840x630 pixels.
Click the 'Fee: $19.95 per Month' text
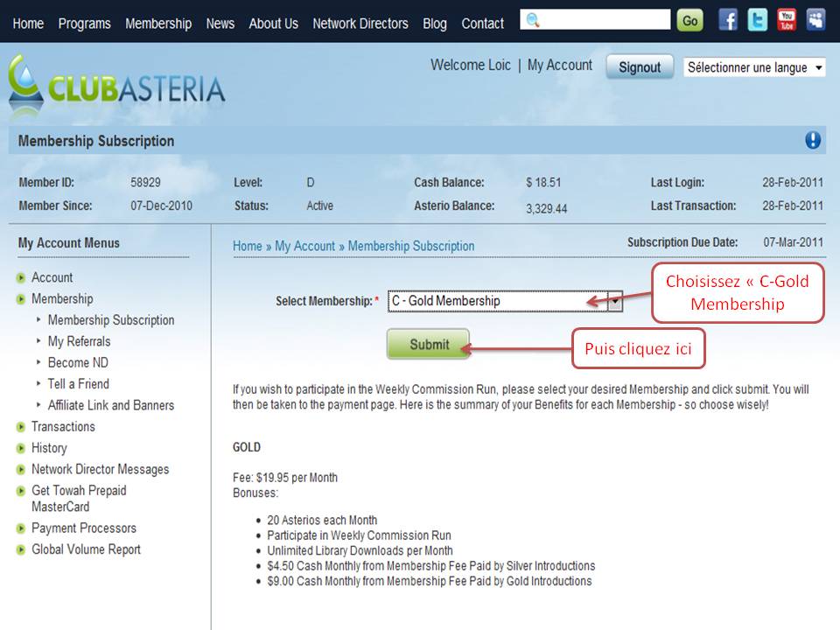[285, 478]
